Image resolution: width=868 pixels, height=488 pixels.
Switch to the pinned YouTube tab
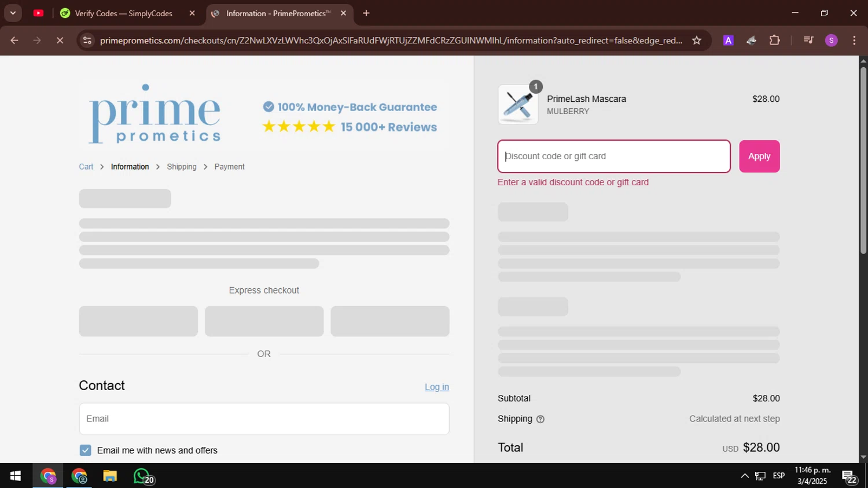[x=38, y=13]
